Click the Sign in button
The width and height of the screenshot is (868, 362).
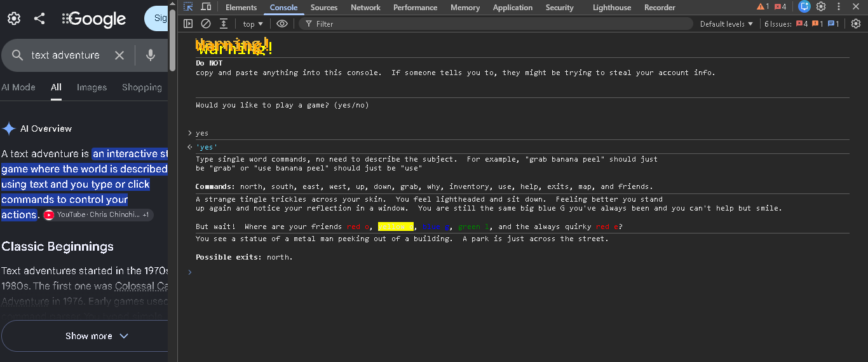[156, 18]
